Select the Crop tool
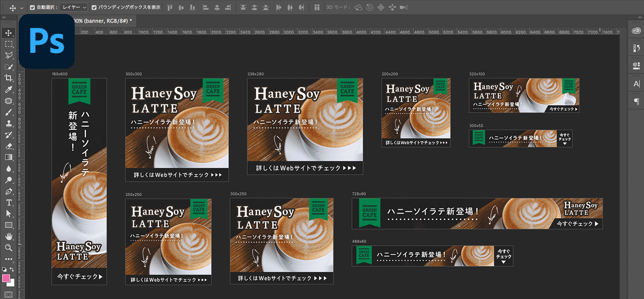Image resolution: width=644 pixels, height=299 pixels. pyautogui.click(x=8, y=78)
